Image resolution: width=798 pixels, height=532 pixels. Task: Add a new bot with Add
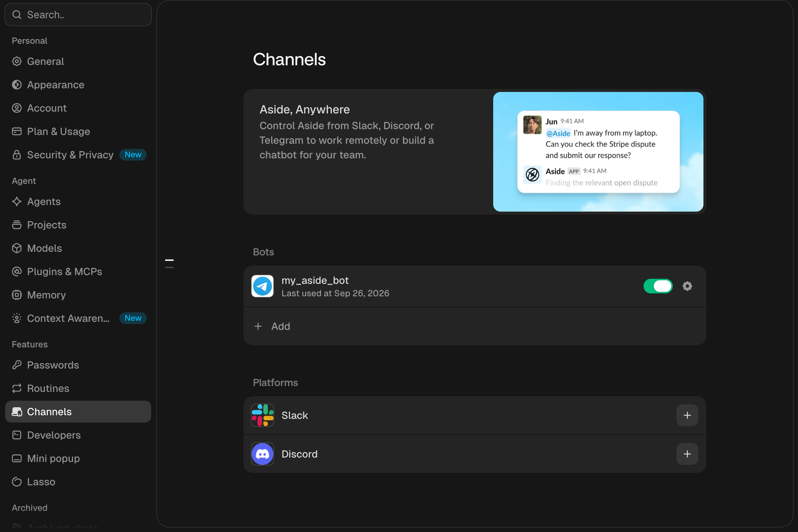point(474,326)
